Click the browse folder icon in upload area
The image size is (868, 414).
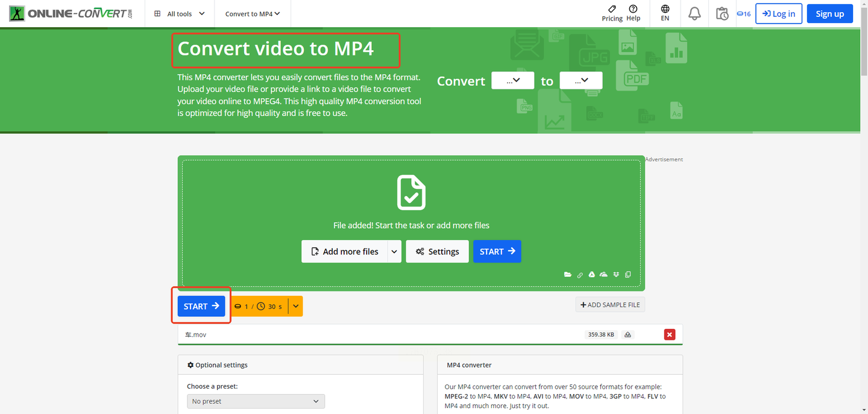point(568,275)
